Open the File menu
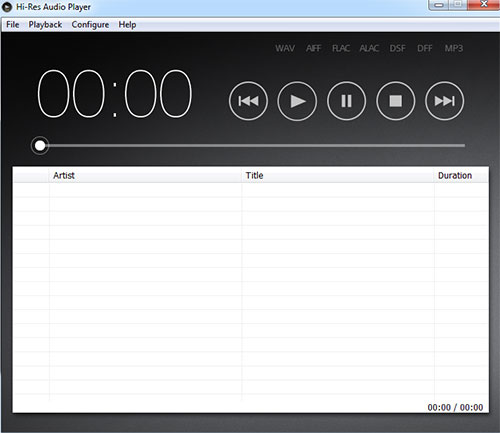The image size is (500, 433). point(13,25)
